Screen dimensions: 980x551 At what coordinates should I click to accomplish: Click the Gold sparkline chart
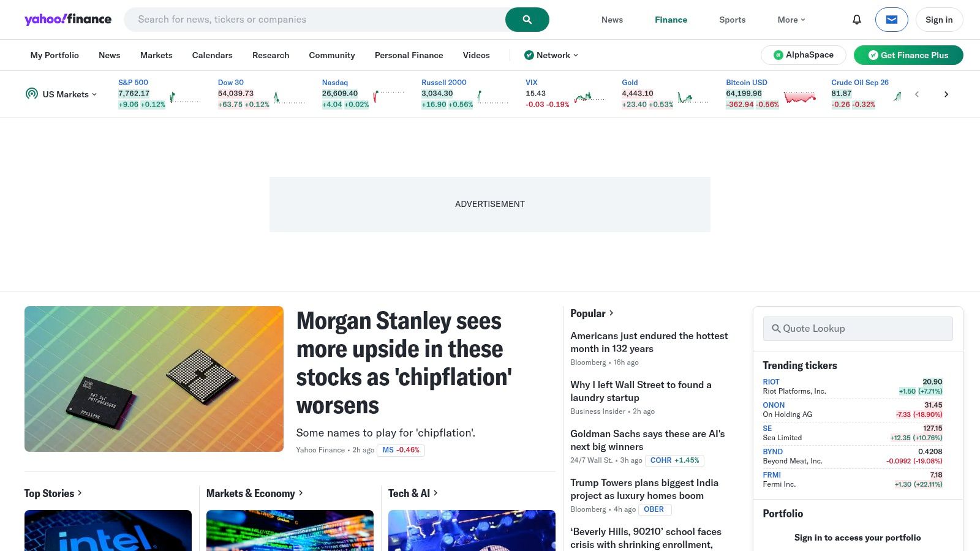(693, 97)
